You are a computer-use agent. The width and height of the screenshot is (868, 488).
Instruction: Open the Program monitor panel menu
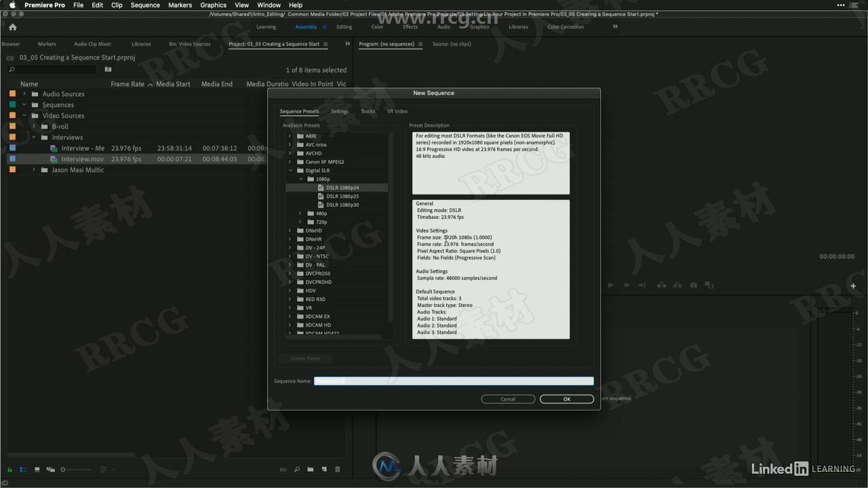(x=420, y=44)
